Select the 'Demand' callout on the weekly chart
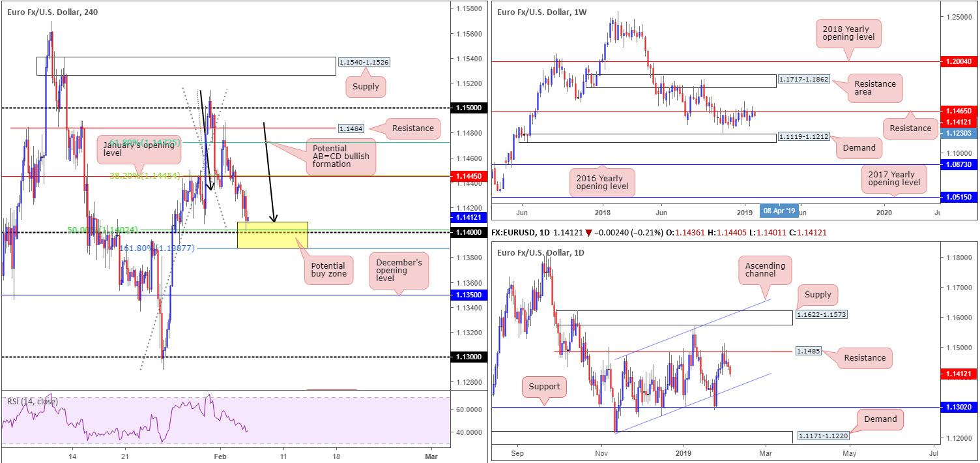Image resolution: width=980 pixels, height=463 pixels. [858, 148]
